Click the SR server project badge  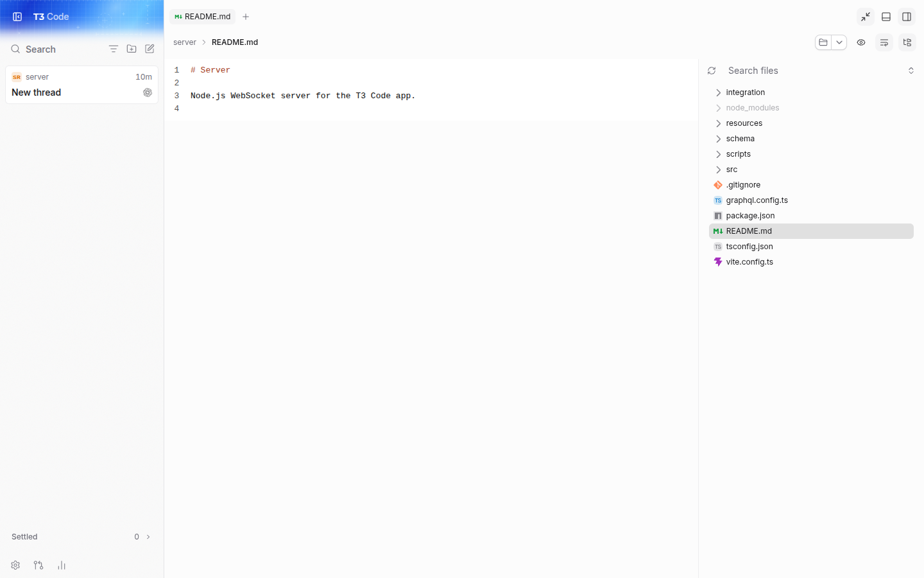click(x=17, y=77)
